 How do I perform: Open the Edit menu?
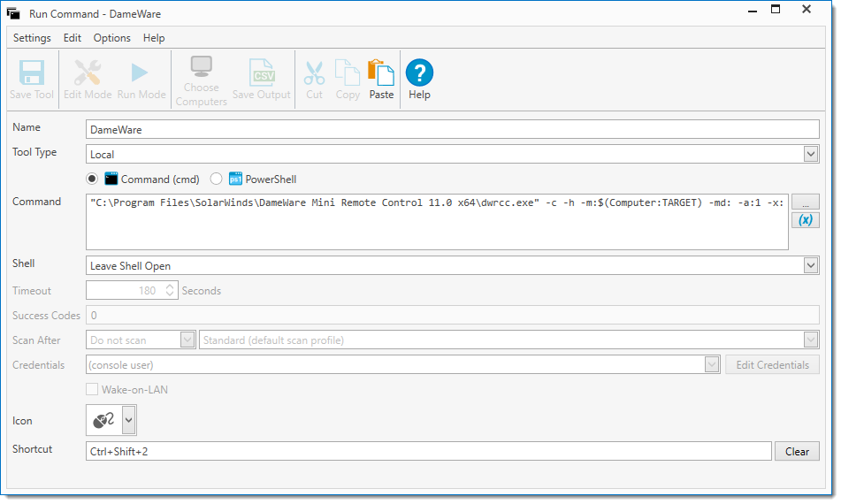pos(73,37)
